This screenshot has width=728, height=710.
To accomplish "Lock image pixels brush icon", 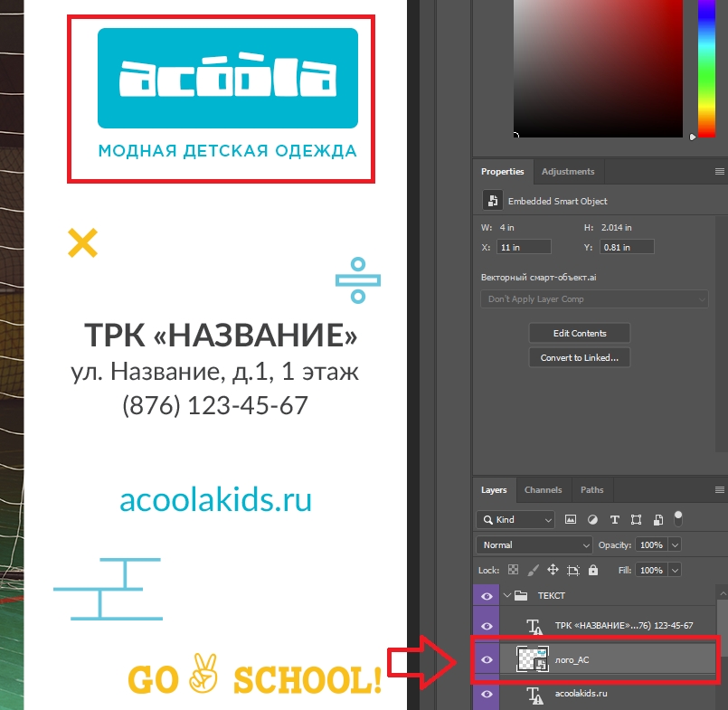I will click(x=533, y=570).
